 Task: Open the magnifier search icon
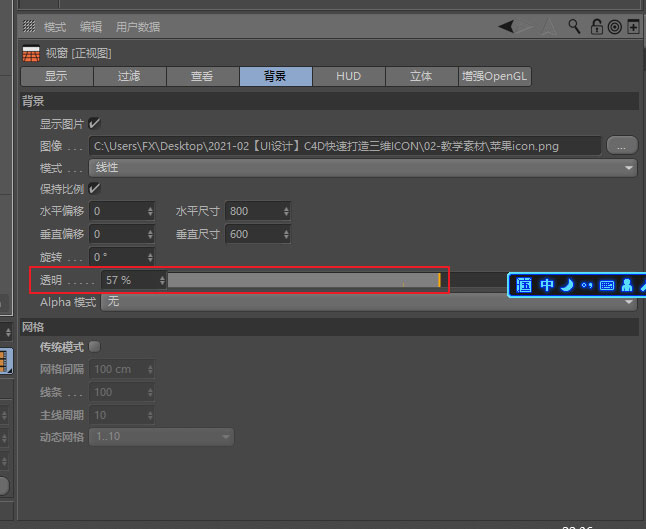[574, 27]
